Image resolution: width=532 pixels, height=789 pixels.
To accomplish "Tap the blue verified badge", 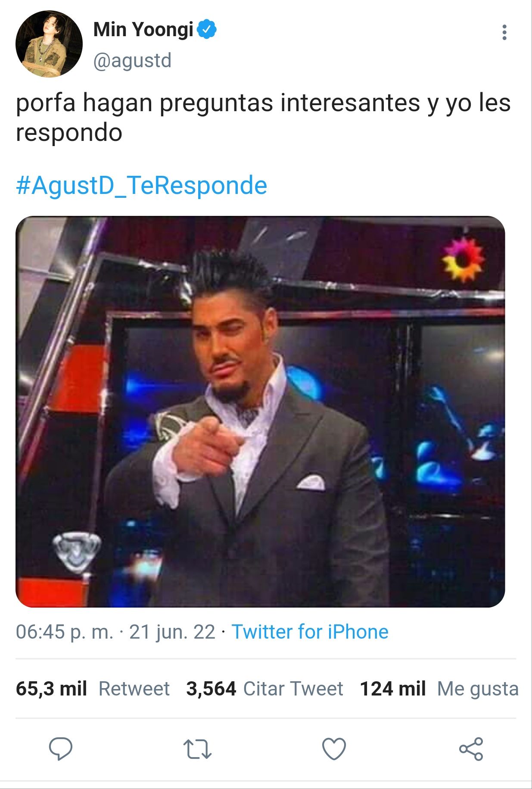I will [x=207, y=29].
